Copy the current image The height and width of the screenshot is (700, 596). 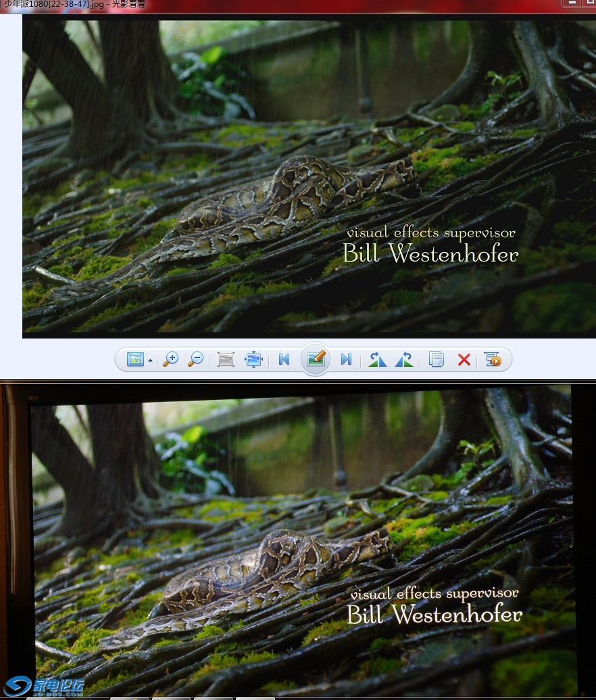point(437,359)
